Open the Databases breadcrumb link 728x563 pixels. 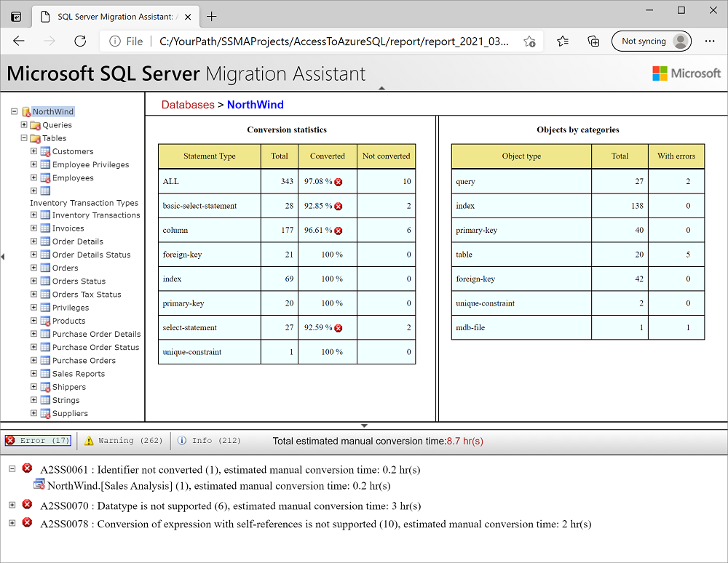point(187,105)
